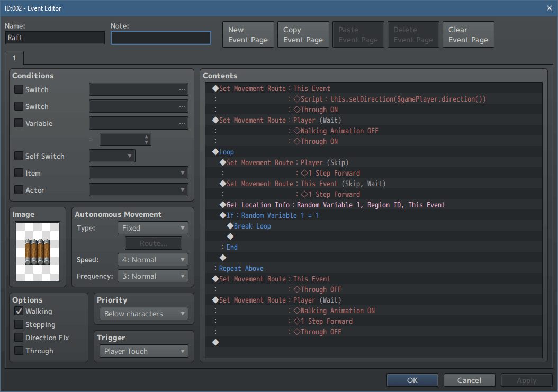The width and height of the screenshot is (558, 392).
Task: Click the raft image thumbnail
Action: (x=38, y=251)
